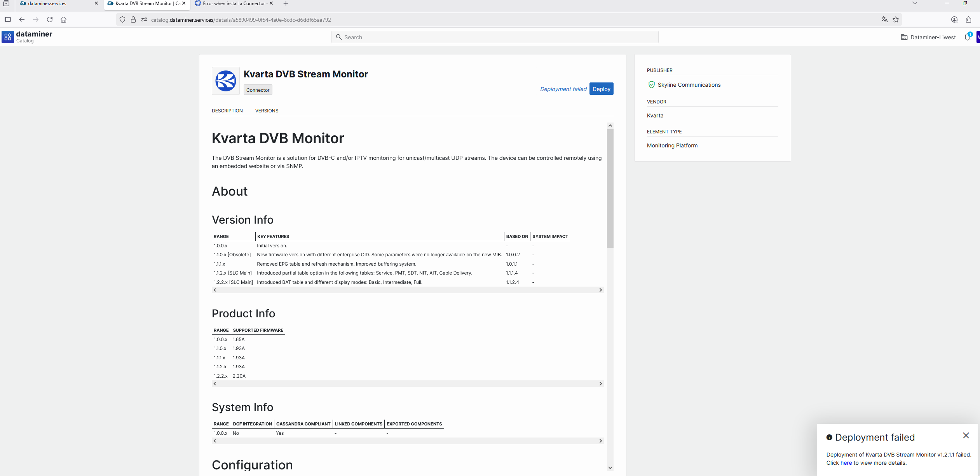Click the KEY FEATURES column header
Viewport: 980px width, 476px height.
(273, 236)
